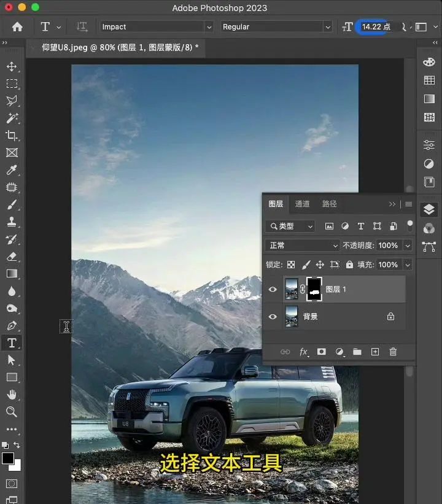Select the Blur tool
The width and height of the screenshot is (442, 504).
pos(12,291)
